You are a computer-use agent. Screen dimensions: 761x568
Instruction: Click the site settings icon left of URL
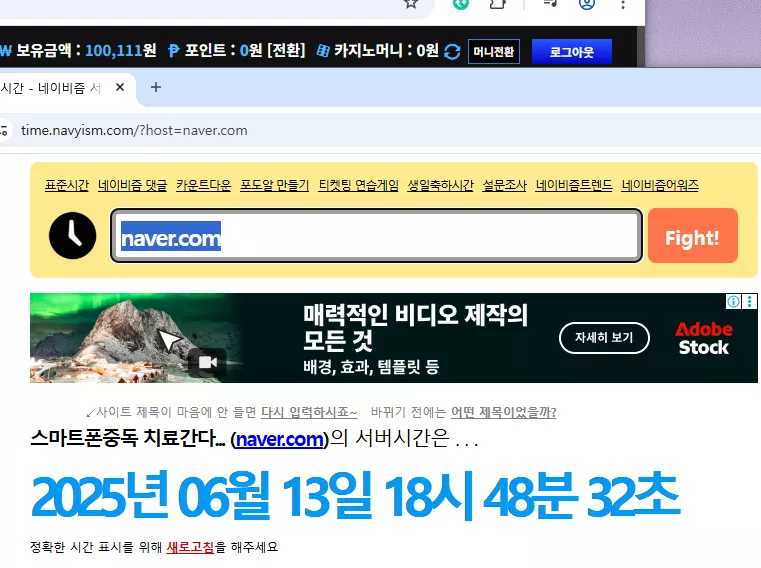pos(4,131)
